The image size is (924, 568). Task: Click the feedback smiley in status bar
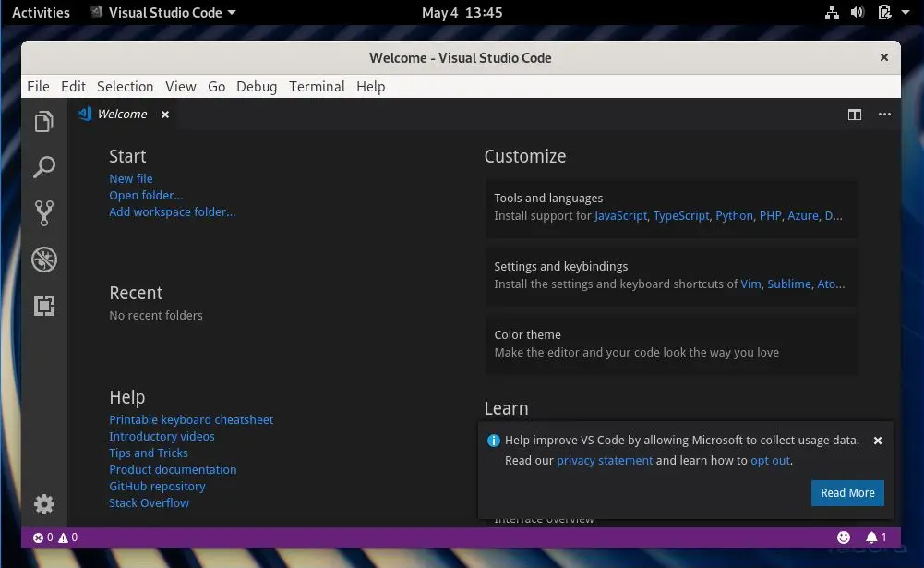[844, 538]
